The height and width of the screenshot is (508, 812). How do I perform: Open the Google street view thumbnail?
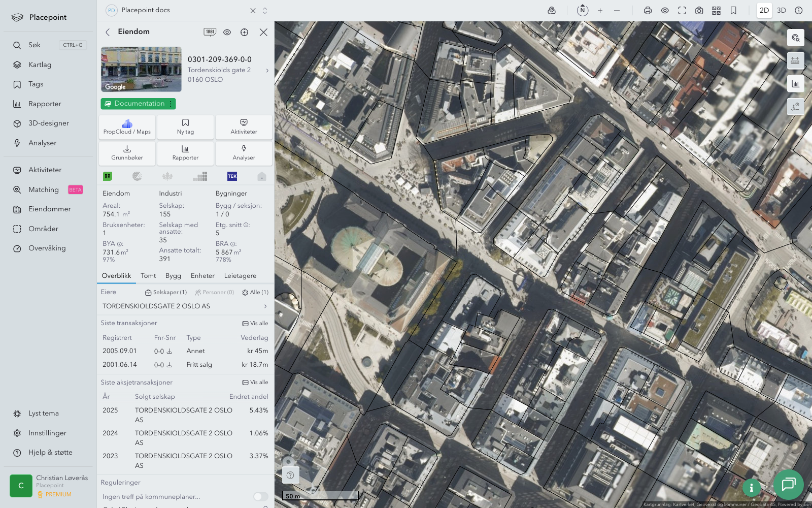[x=141, y=69]
